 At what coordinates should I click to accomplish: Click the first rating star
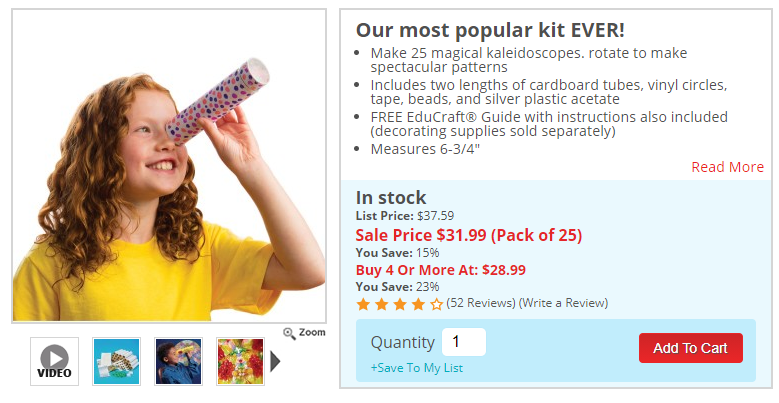click(x=363, y=304)
